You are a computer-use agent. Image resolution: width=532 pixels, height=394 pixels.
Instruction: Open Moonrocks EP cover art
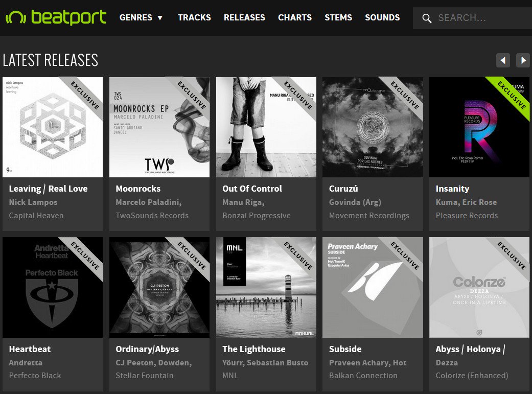coord(159,127)
